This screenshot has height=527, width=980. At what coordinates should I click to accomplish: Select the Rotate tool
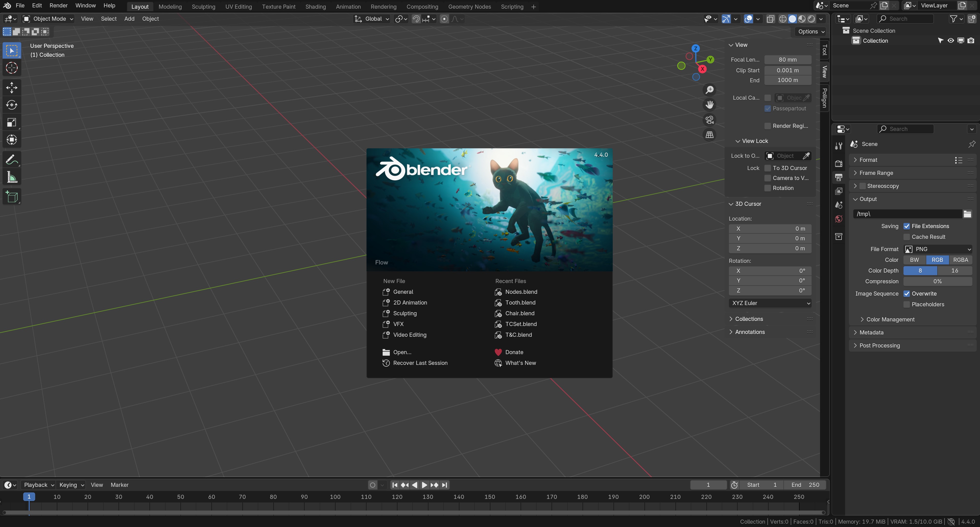(x=12, y=105)
